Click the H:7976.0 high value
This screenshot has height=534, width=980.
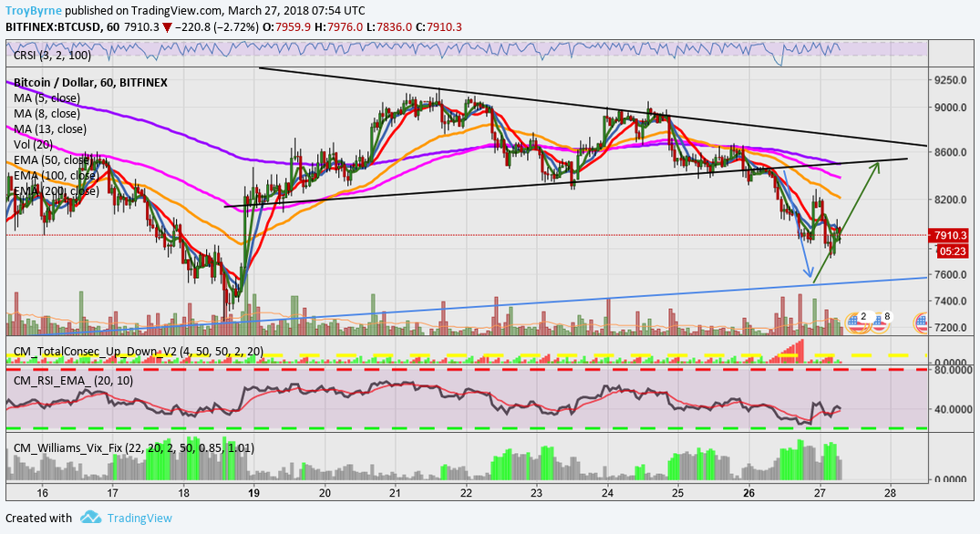338,27
